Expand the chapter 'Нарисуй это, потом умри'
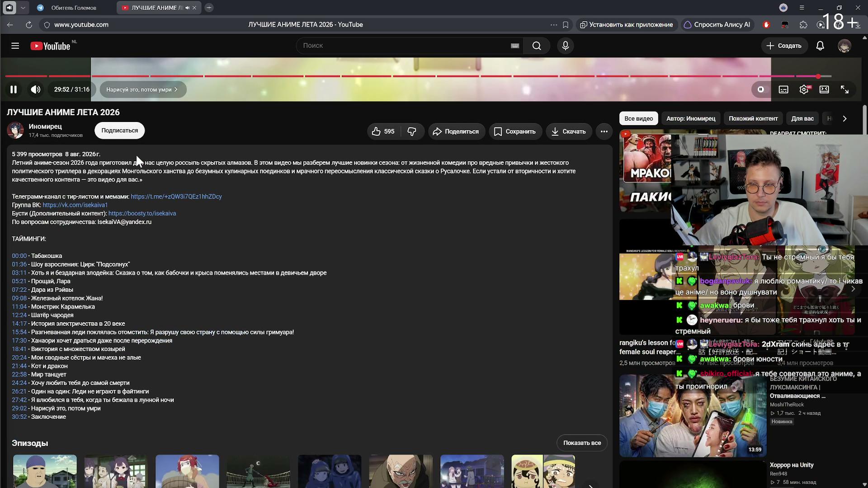The width and height of the screenshot is (868, 488). tap(143, 89)
